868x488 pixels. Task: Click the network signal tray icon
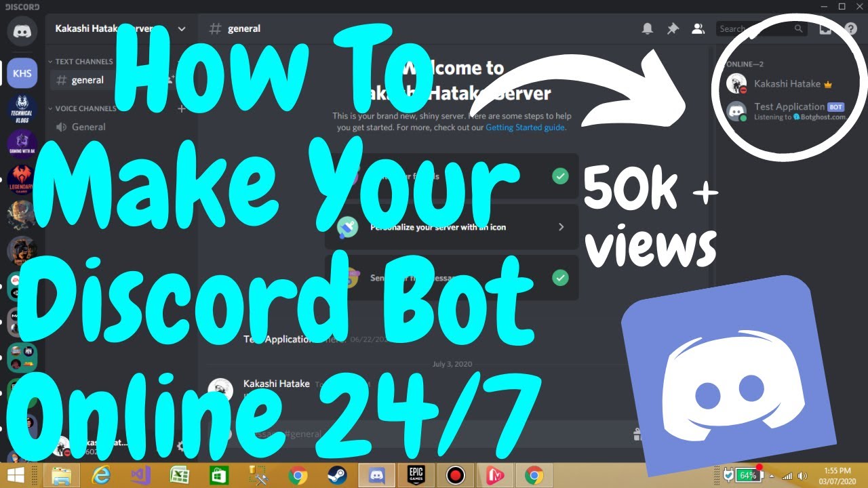pos(787,476)
